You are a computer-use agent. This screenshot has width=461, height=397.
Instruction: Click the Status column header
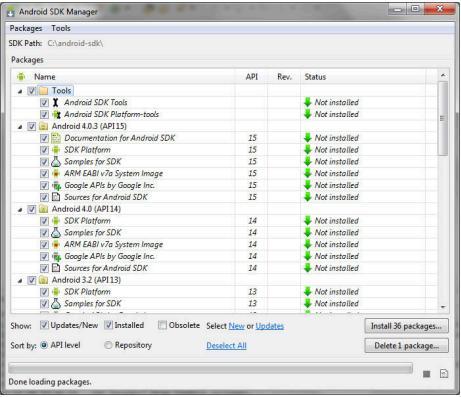pyautogui.click(x=363, y=77)
